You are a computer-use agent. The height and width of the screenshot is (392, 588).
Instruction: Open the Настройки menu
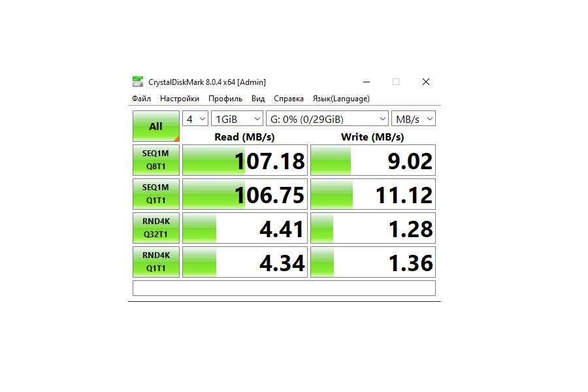click(180, 98)
